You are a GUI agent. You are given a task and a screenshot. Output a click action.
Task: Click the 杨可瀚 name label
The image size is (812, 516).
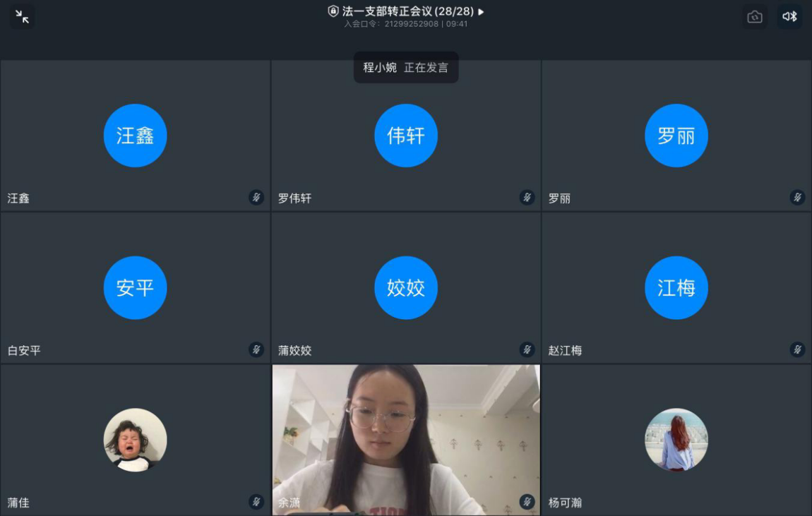click(565, 503)
